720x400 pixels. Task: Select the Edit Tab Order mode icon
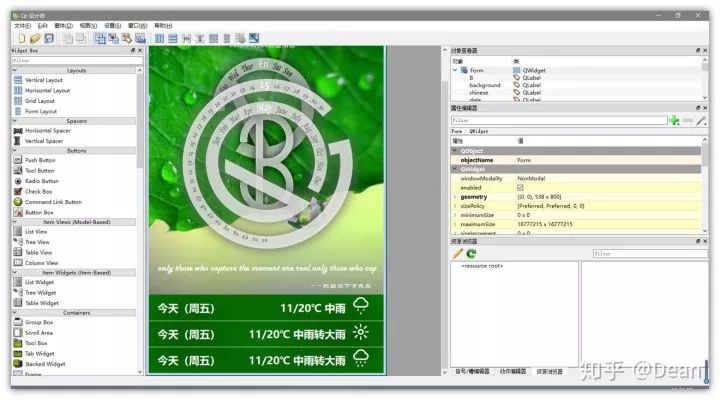[x=140, y=39]
